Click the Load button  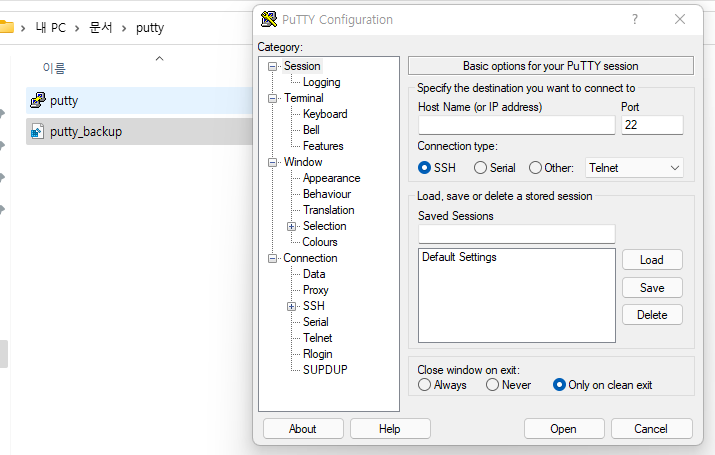pos(652,260)
